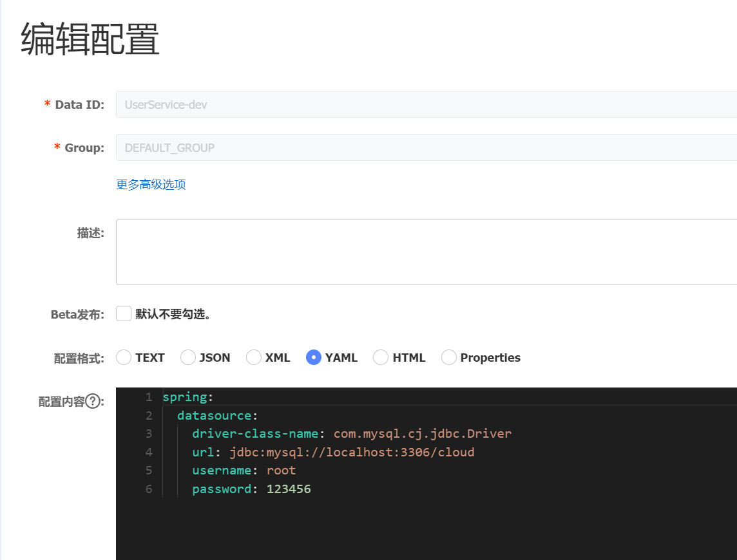Click line number 1 in the editor gutter
Viewport: 737px width, 560px height.
[149, 397]
